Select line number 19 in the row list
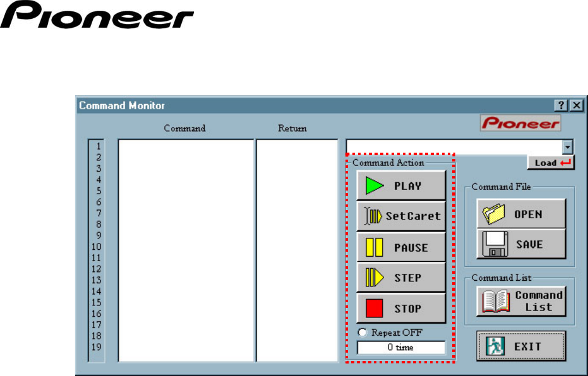 click(x=97, y=347)
